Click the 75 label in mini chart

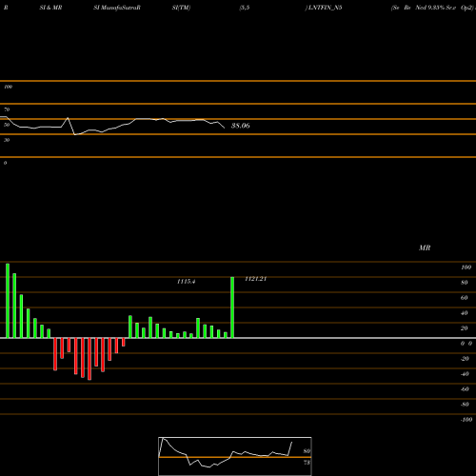(x=307, y=463)
